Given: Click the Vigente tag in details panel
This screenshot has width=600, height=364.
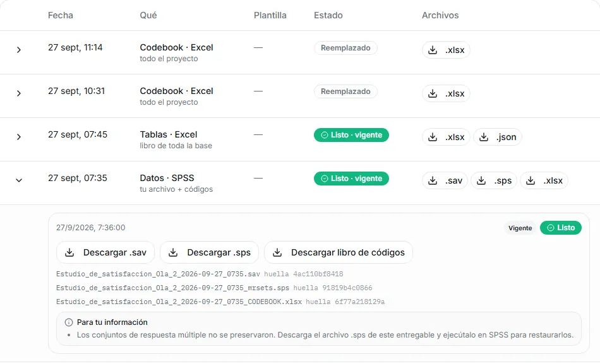Looking at the screenshot, I should (x=520, y=228).
